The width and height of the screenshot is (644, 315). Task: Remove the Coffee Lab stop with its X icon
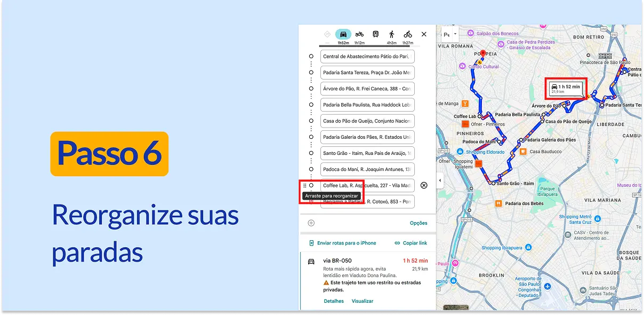pyautogui.click(x=424, y=185)
